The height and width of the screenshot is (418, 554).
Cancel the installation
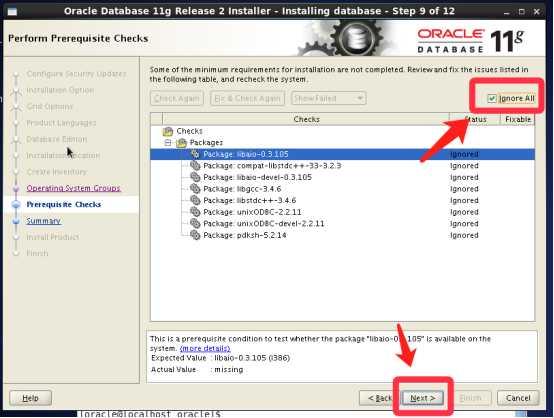tap(518, 398)
